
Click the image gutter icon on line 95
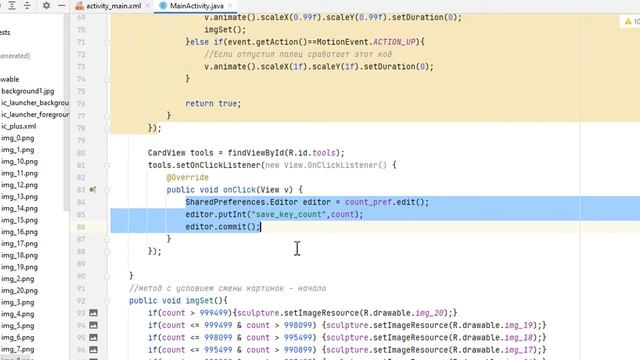coord(93,338)
